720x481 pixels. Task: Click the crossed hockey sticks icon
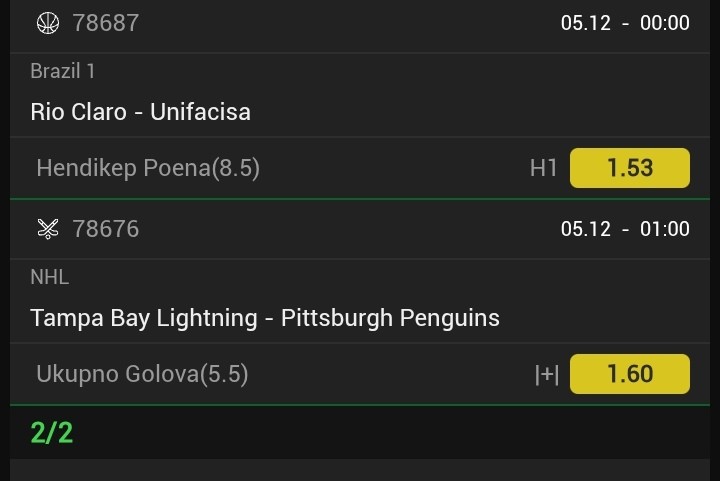tap(47, 229)
